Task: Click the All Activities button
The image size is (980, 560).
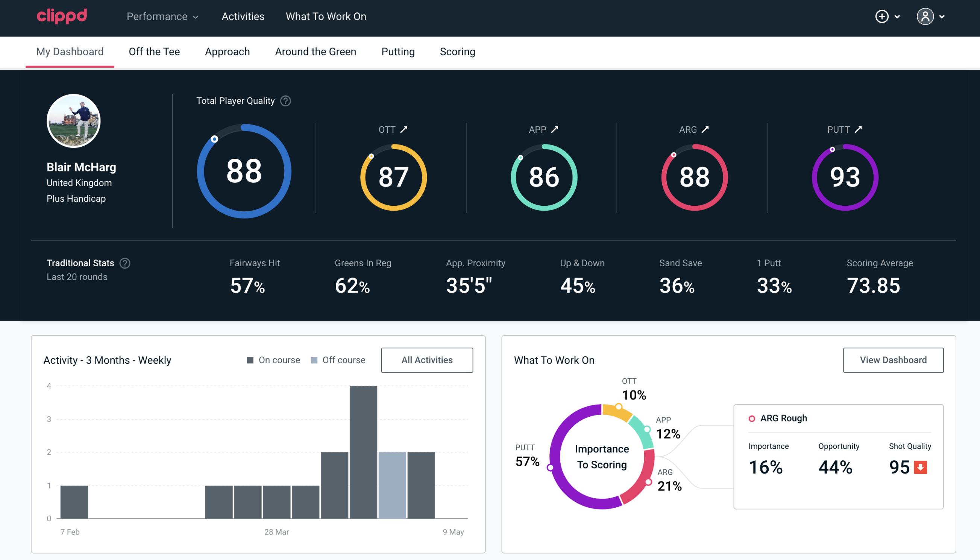Action: point(427,360)
